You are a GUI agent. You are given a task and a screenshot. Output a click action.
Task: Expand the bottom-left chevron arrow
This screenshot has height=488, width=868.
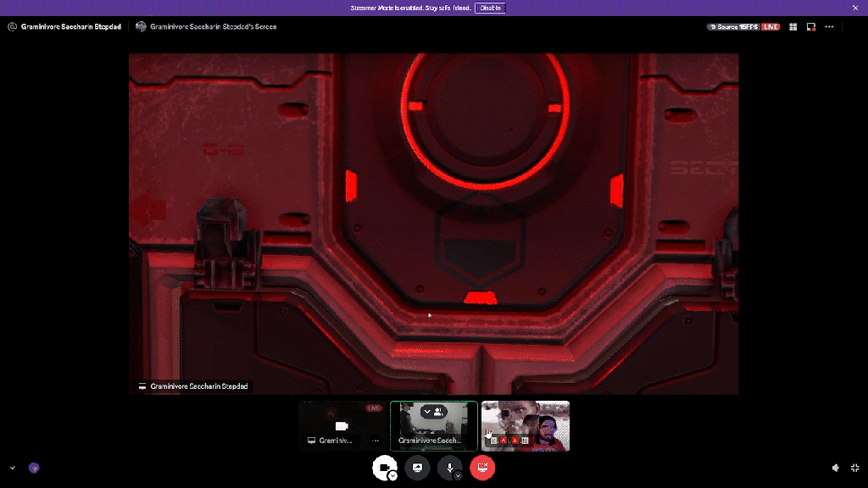pos(13,468)
